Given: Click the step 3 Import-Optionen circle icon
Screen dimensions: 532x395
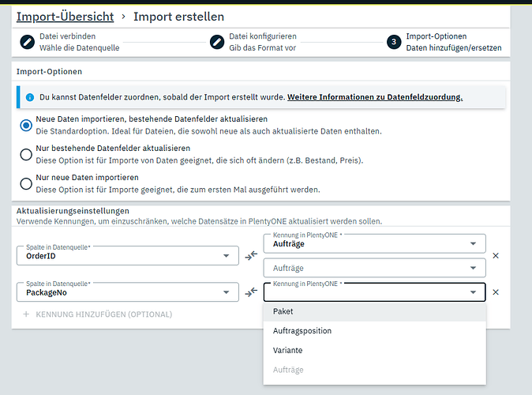Looking at the screenshot, I should tap(394, 42).
